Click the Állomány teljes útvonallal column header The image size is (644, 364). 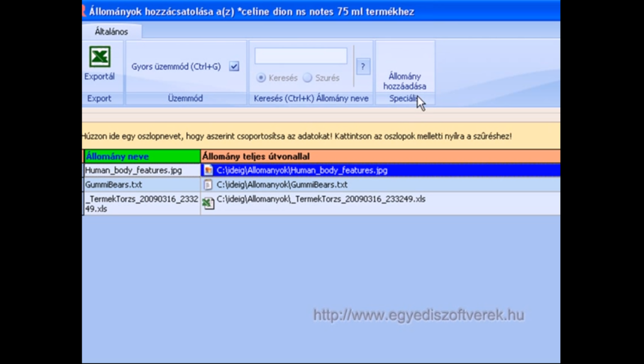click(x=380, y=156)
